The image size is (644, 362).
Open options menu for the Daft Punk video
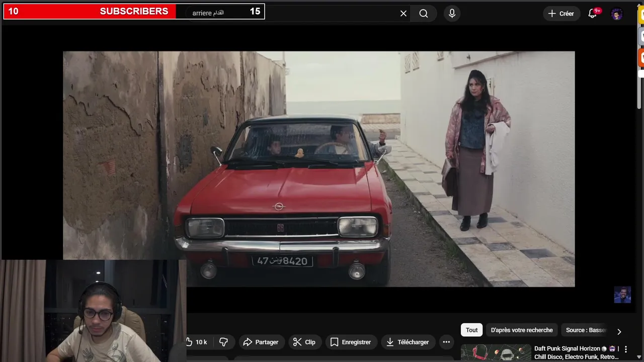click(626, 348)
